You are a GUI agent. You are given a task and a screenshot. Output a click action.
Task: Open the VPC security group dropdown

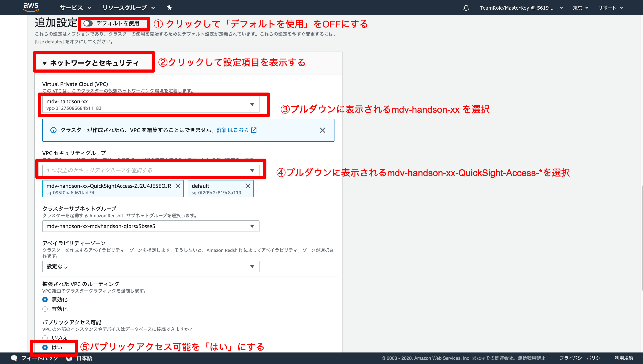pos(151,170)
